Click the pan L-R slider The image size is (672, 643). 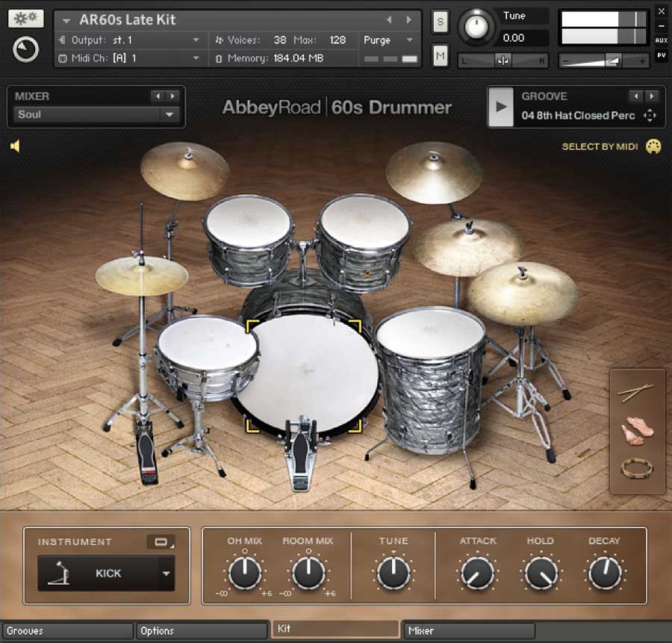coord(503,61)
